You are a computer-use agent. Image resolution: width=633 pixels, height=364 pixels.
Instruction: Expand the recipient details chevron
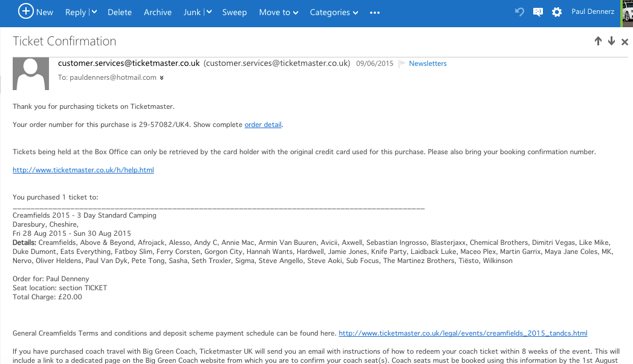tap(161, 78)
